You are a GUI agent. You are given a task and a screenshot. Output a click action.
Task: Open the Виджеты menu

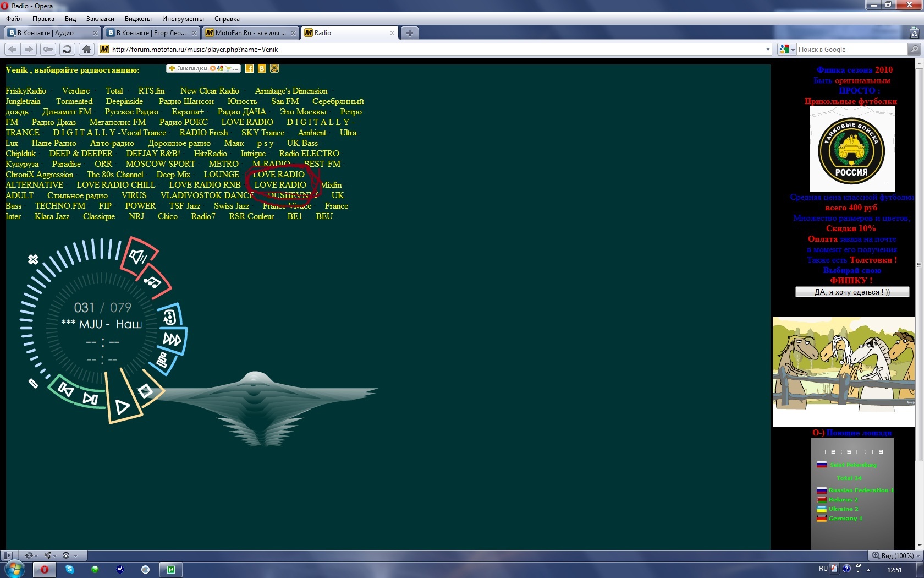tap(138, 19)
